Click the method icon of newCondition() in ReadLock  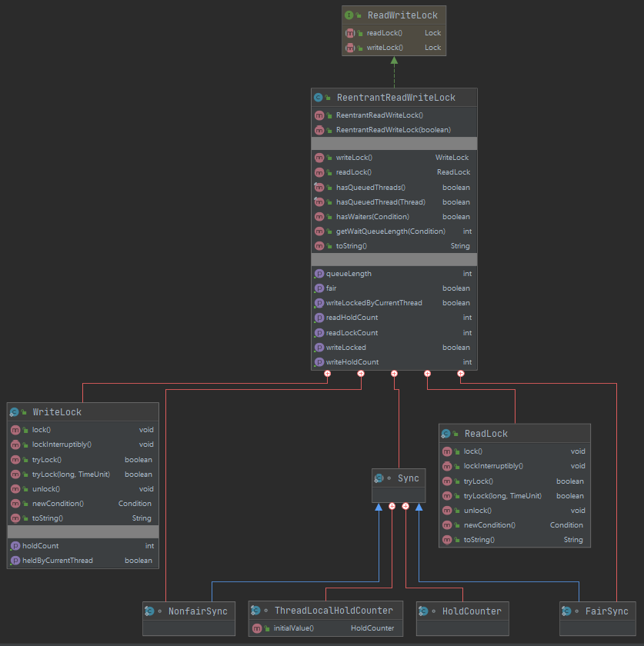click(447, 525)
